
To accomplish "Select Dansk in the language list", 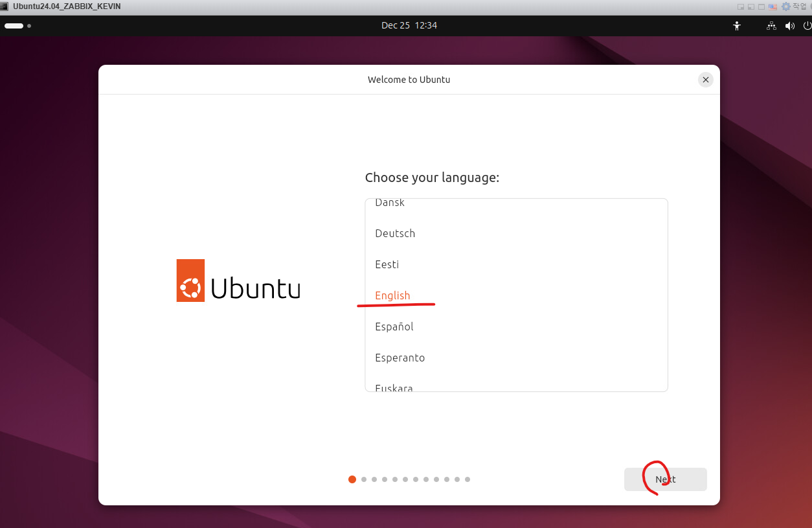I will coord(516,203).
